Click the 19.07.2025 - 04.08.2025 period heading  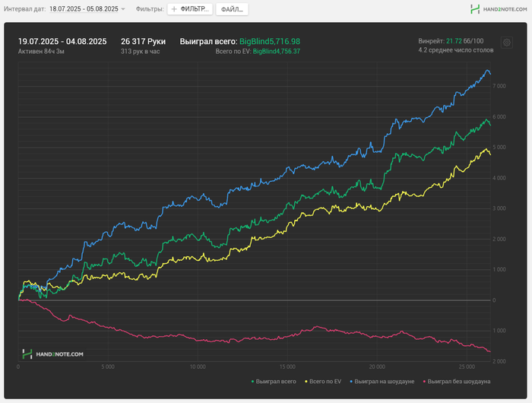click(x=62, y=41)
